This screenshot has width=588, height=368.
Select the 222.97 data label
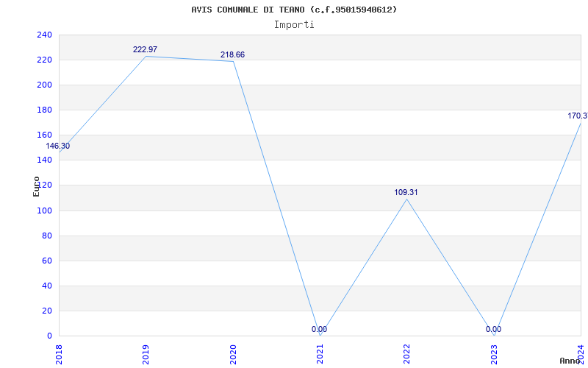[145, 49]
